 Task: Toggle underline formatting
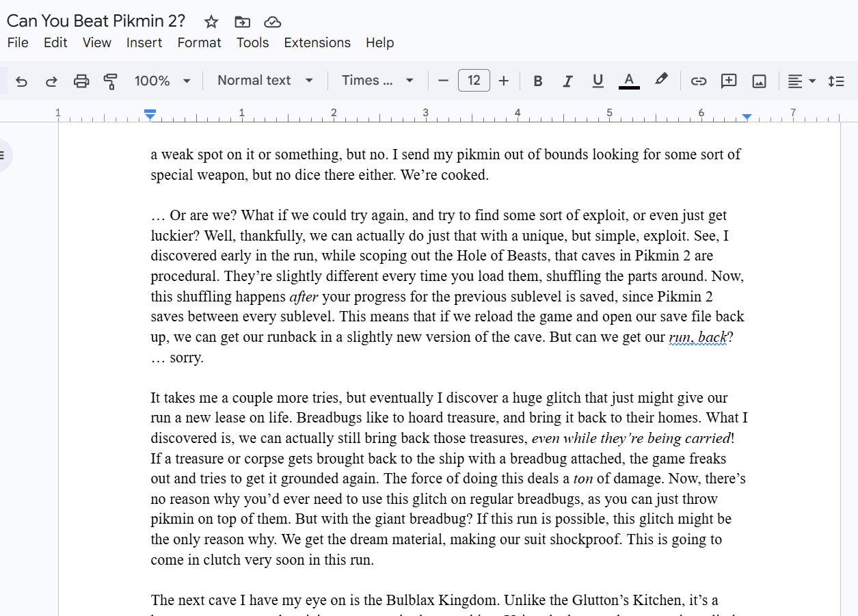click(x=598, y=81)
